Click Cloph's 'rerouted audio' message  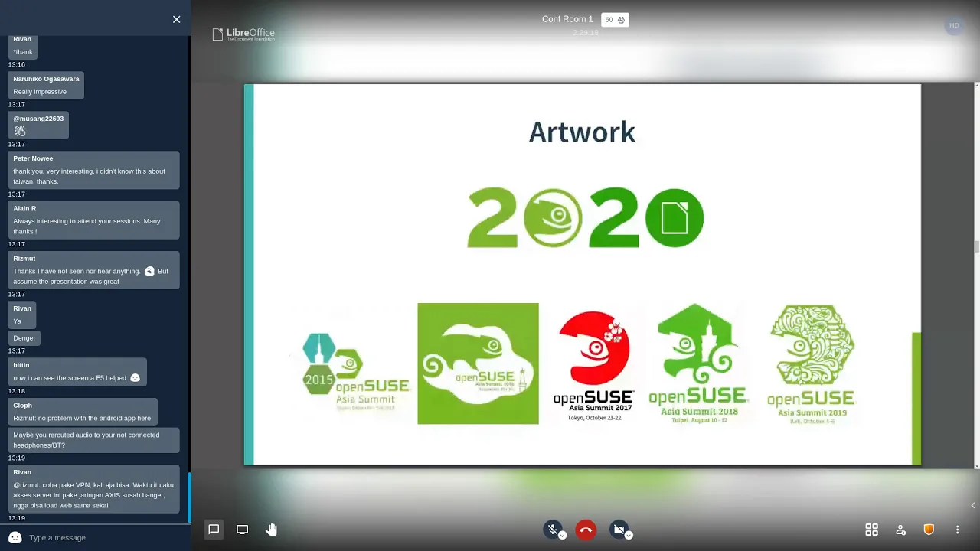click(x=94, y=440)
